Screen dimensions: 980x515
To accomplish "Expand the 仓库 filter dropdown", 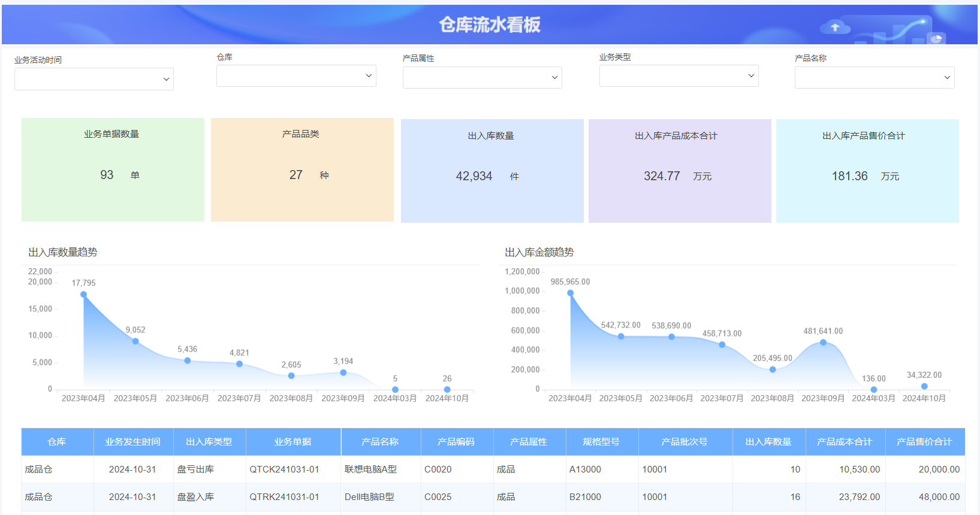I will pos(296,75).
